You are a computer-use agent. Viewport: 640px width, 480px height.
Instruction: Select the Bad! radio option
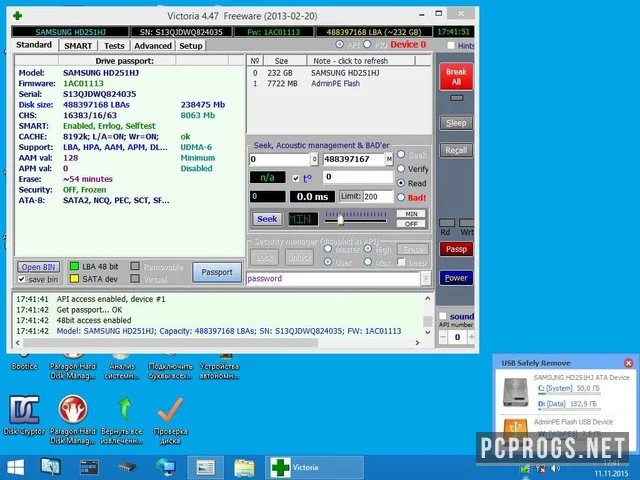[401, 197]
